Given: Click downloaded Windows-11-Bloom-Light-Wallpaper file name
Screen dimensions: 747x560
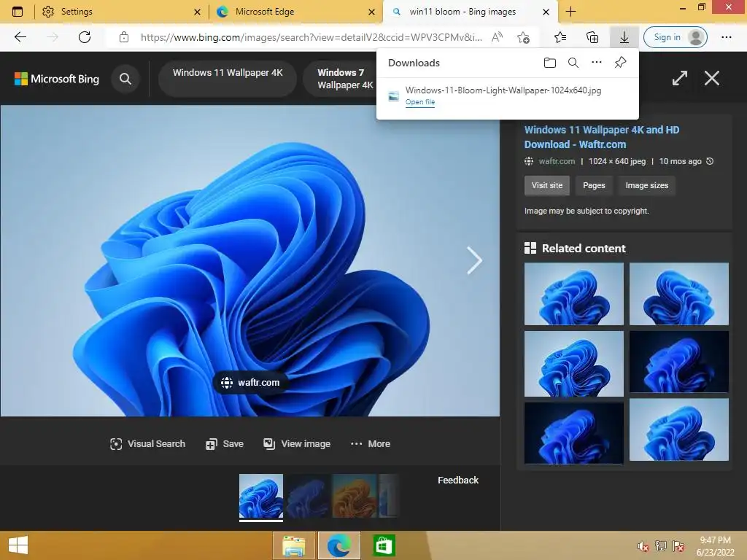Looking at the screenshot, I should click(x=503, y=90).
